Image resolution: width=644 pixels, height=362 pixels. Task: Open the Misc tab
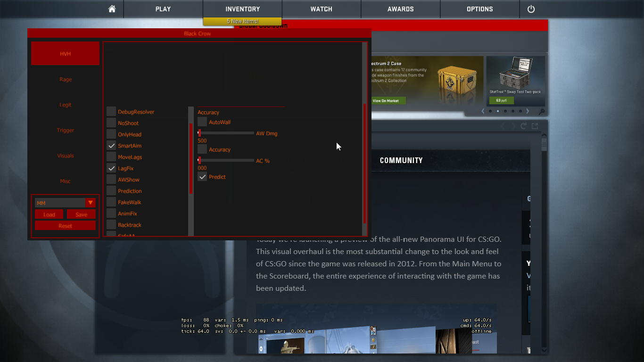point(66,181)
